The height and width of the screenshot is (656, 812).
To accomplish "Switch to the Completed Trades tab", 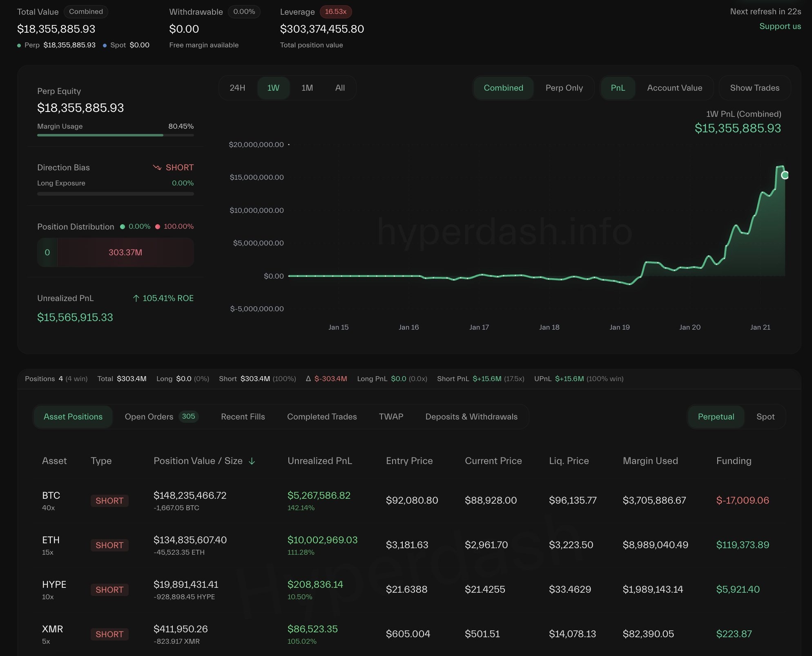I will (x=321, y=417).
